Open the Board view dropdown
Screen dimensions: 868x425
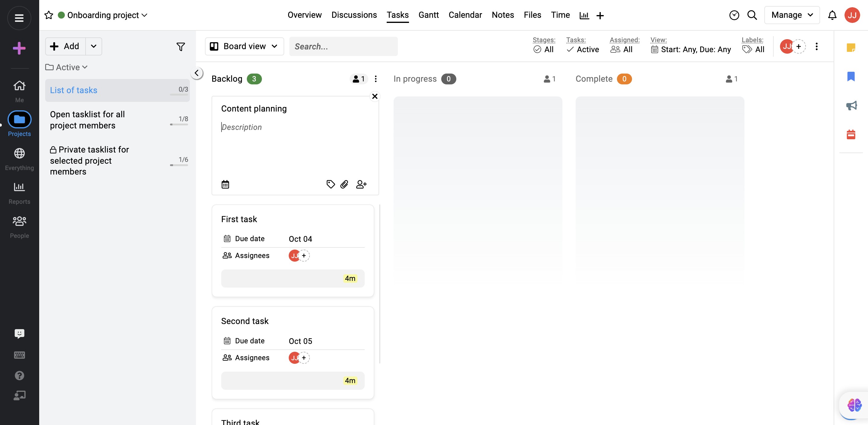[x=244, y=46]
